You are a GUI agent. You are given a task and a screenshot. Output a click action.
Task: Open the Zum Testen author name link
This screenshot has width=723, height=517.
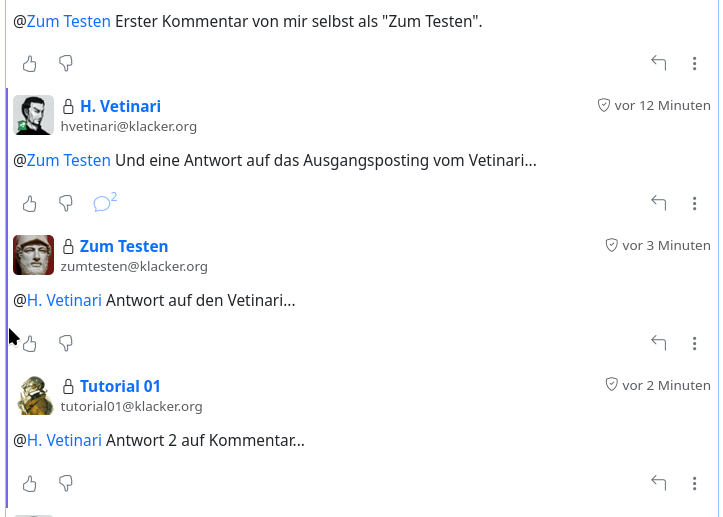click(123, 246)
